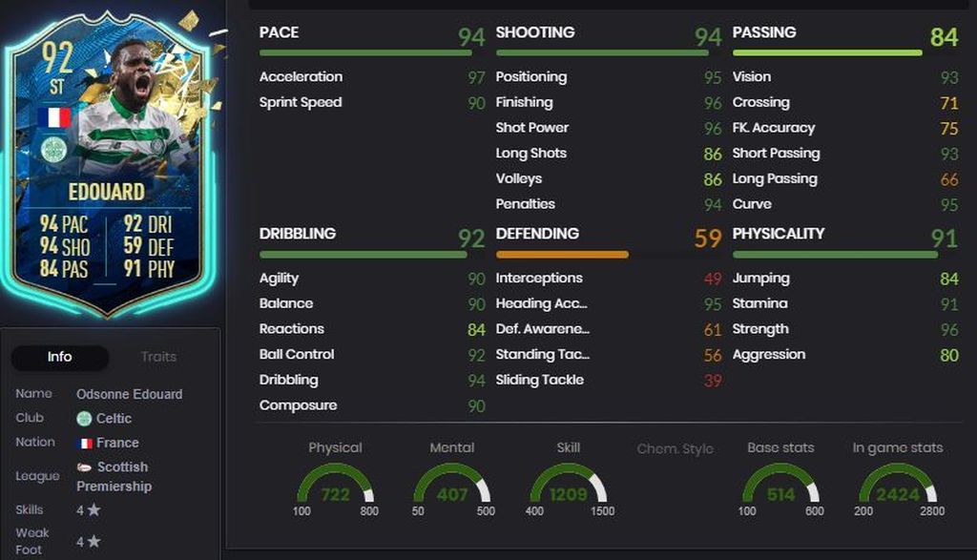The image size is (977, 560).
Task: Click the Skill gauge showing 1209
Action: [x=569, y=484]
